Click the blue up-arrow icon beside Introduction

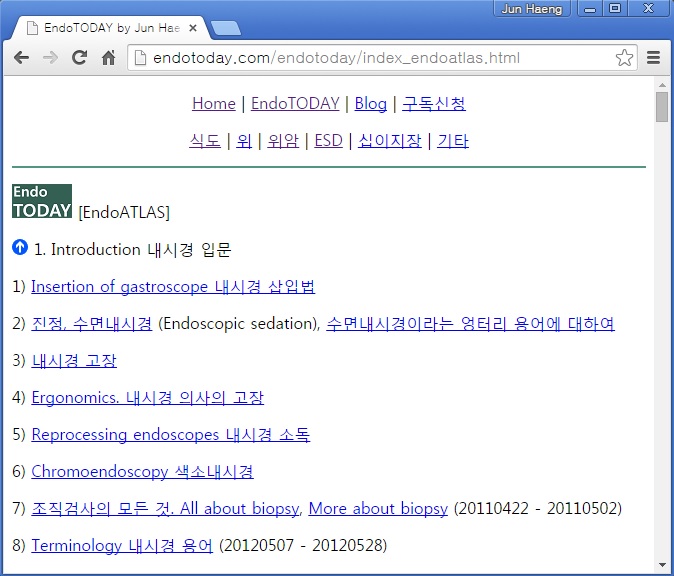(x=20, y=247)
